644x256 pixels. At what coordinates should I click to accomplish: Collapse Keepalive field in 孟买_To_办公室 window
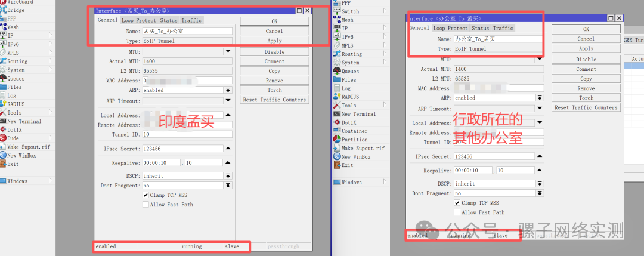tap(228, 163)
